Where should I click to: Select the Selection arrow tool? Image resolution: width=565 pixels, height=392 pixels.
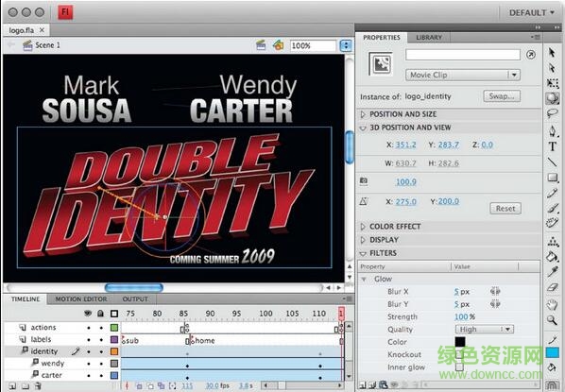(552, 53)
